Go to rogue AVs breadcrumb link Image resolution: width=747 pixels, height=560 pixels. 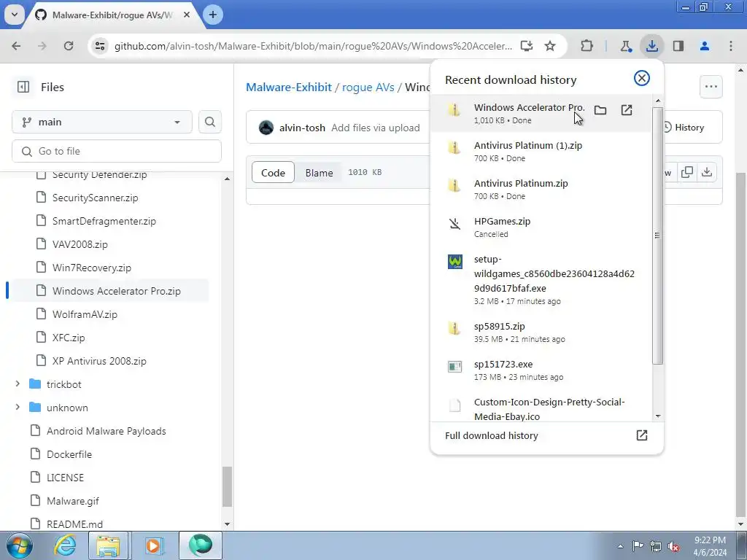click(368, 87)
